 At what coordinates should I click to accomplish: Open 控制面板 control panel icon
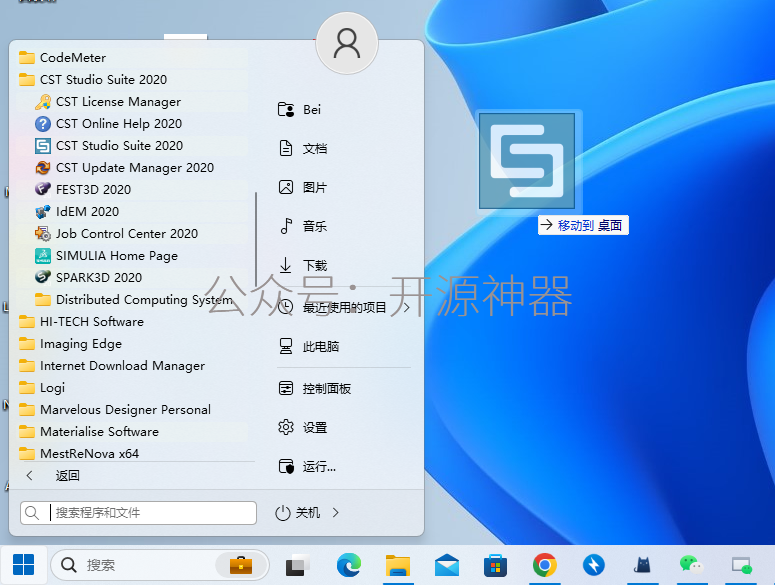coord(286,388)
